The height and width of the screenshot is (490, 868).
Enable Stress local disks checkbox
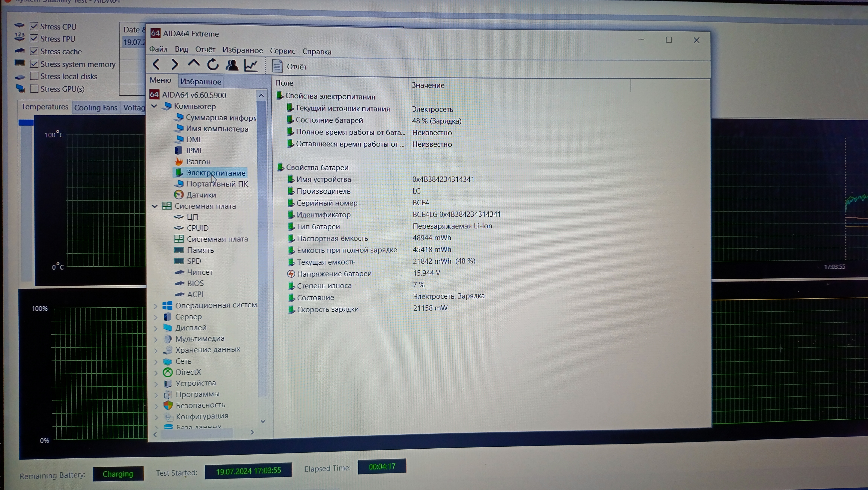(34, 76)
